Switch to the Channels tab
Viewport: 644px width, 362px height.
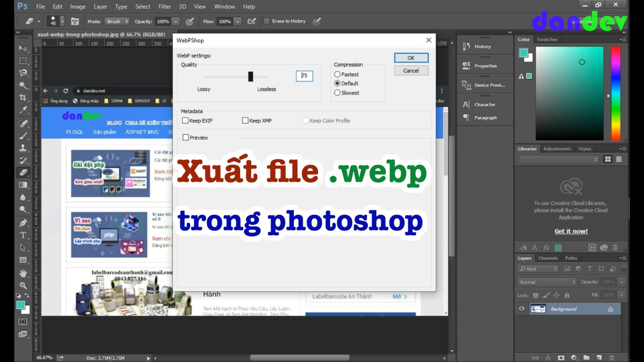(548, 258)
